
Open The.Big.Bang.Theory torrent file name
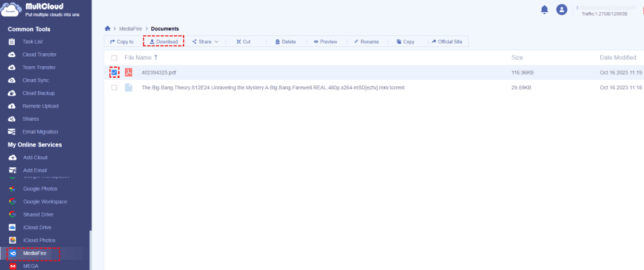(x=273, y=87)
